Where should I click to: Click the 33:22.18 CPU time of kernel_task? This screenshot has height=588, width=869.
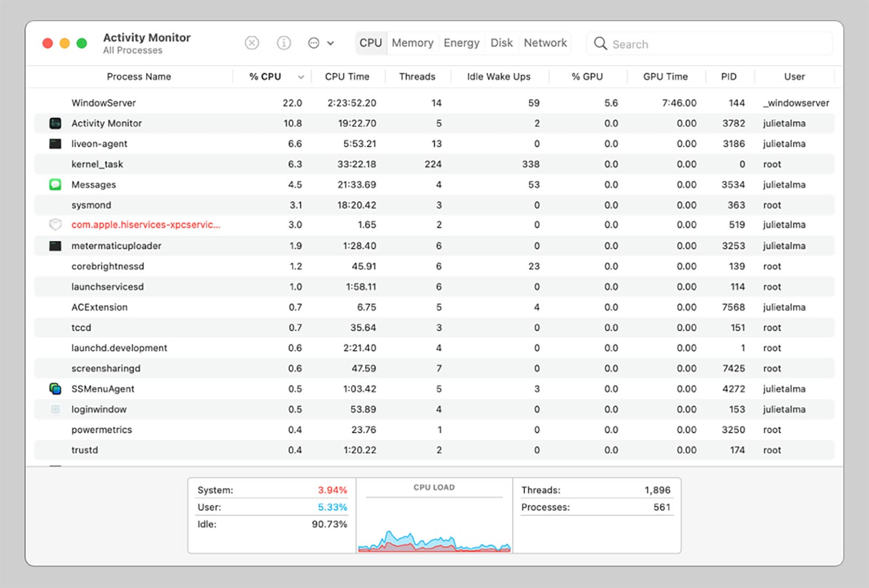[x=356, y=164]
